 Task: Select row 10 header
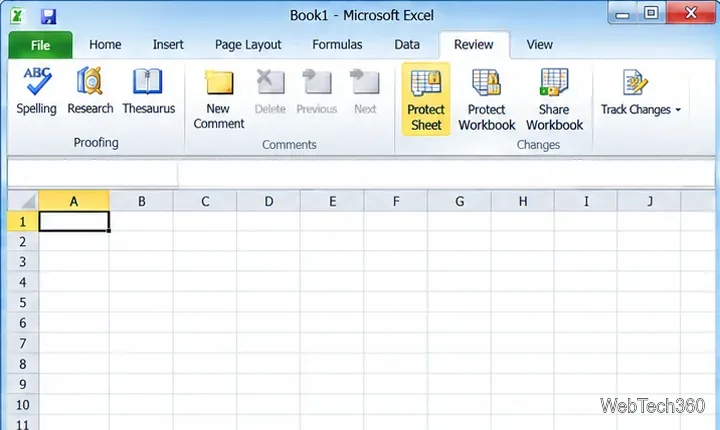[23, 405]
